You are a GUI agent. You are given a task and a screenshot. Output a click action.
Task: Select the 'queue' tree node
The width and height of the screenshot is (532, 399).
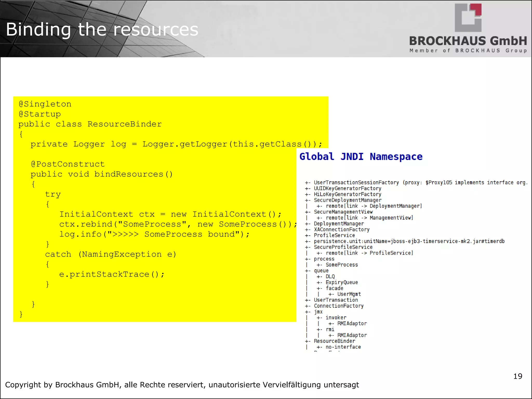point(321,271)
